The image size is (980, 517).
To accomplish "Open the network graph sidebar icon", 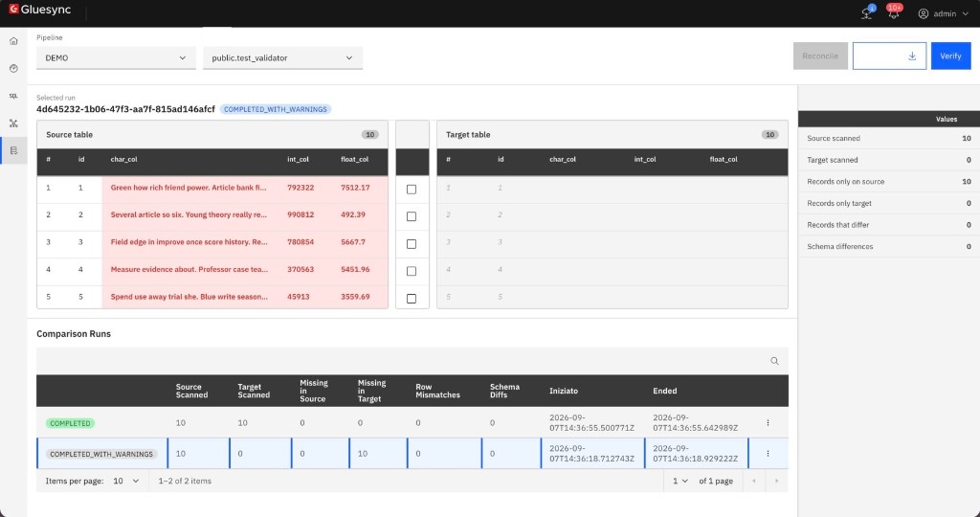I will pyautogui.click(x=13, y=124).
